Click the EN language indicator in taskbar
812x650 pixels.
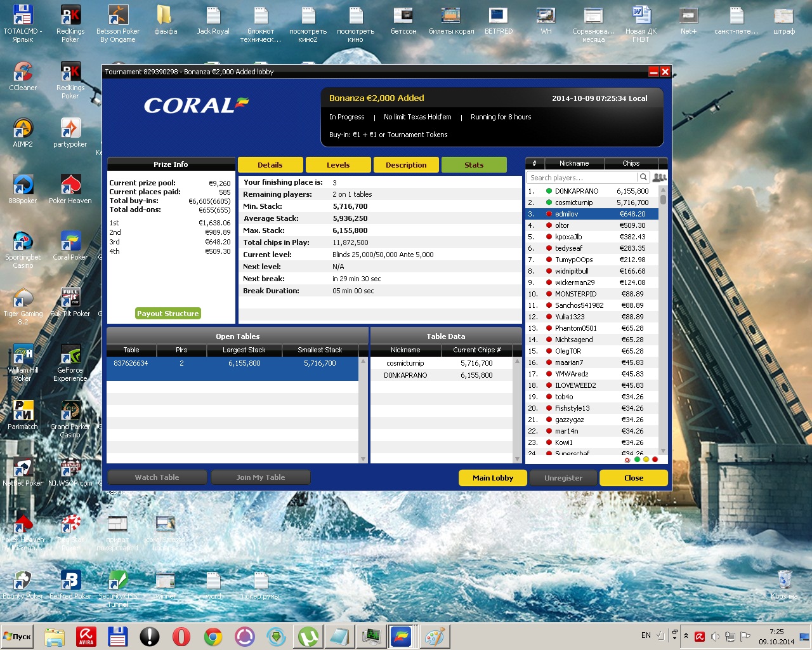[646, 635]
